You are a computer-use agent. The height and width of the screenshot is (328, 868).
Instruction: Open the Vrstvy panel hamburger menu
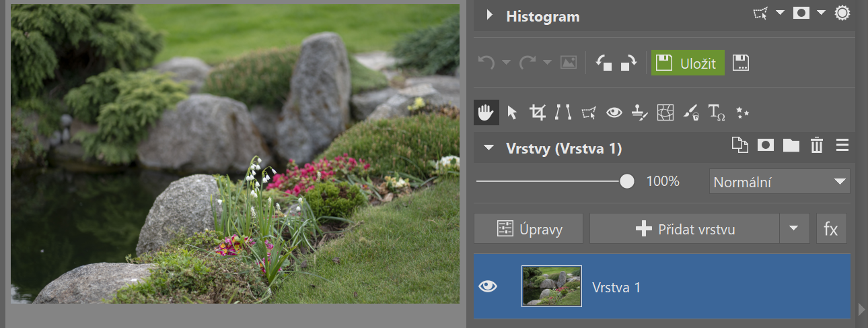842,145
